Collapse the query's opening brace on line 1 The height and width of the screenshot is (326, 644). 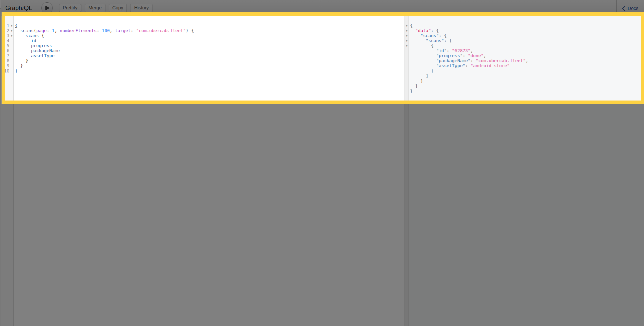(x=12, y=26)
